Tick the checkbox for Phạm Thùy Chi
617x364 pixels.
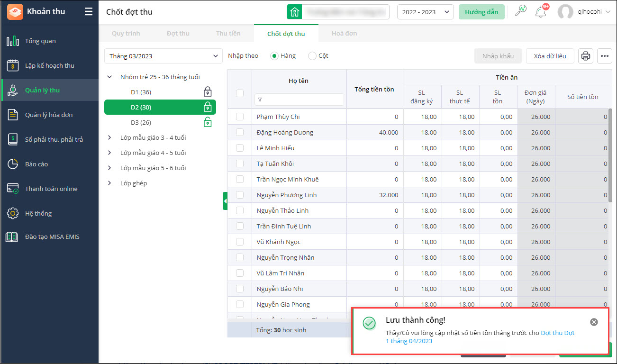click(x=240, y=117)
